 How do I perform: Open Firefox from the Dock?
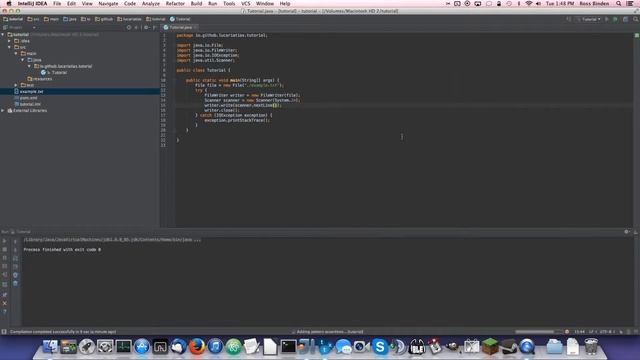click(x=197, y=347)
